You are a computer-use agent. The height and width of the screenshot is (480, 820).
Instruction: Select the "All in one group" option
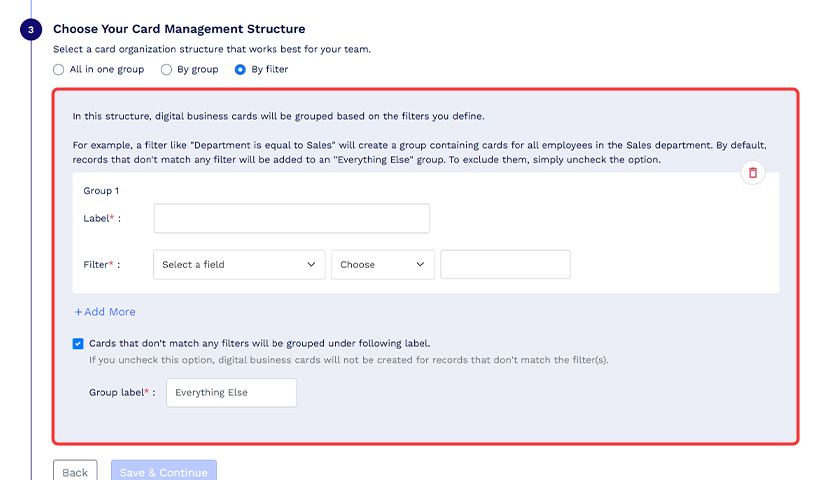[x=59, y=70]
